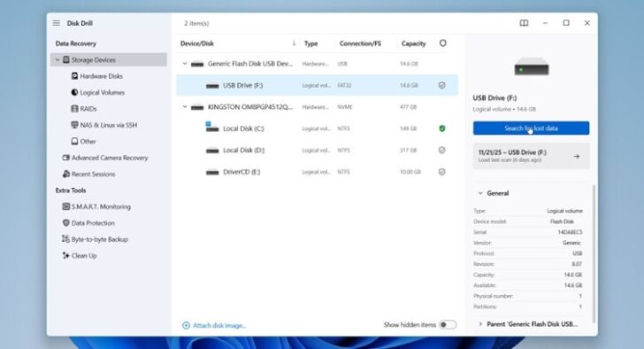
Task: Select Storage Devices in sidebar
Action: point(109,59)
